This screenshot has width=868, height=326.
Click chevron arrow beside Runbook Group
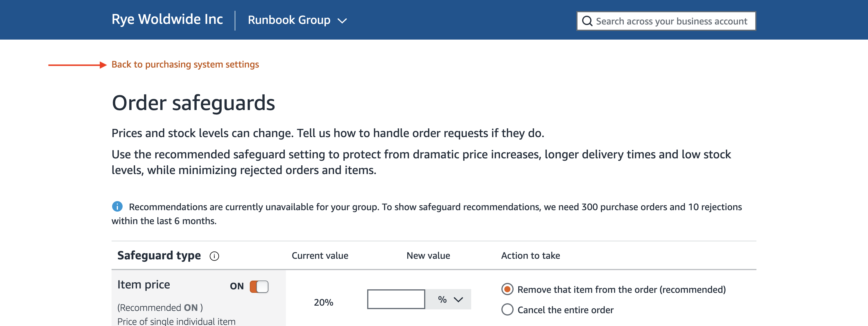tap(342, 21)
